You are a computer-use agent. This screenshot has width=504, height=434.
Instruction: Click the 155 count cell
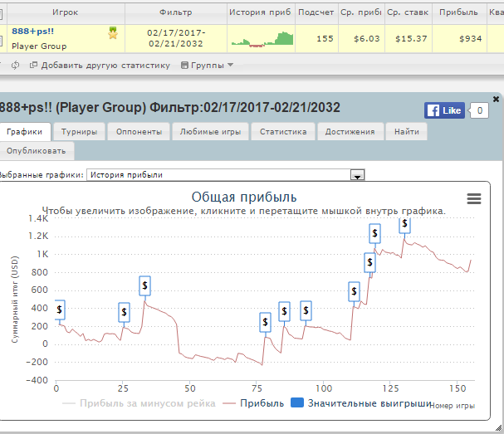pyautogui.click(x=316, y=39)
